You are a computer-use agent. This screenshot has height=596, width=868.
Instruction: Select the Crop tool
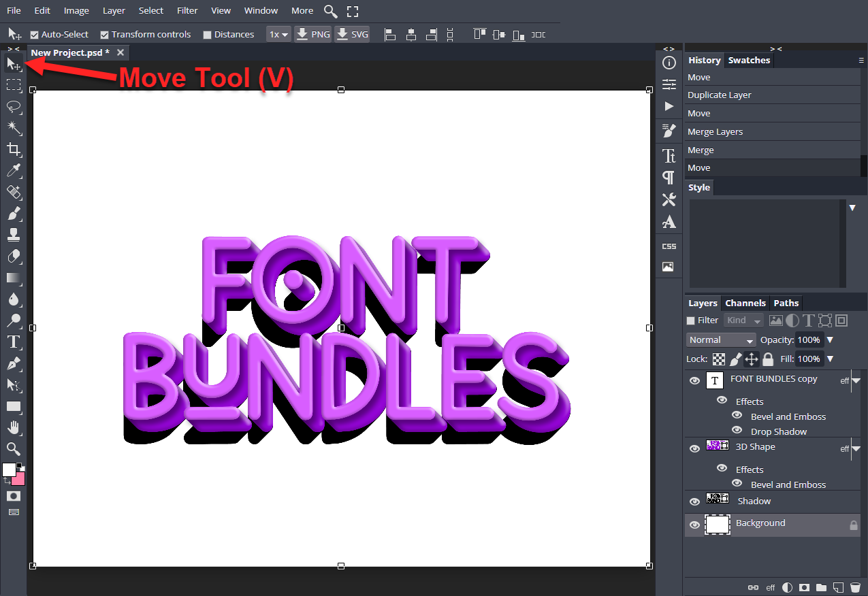click(x=13, y=150)
